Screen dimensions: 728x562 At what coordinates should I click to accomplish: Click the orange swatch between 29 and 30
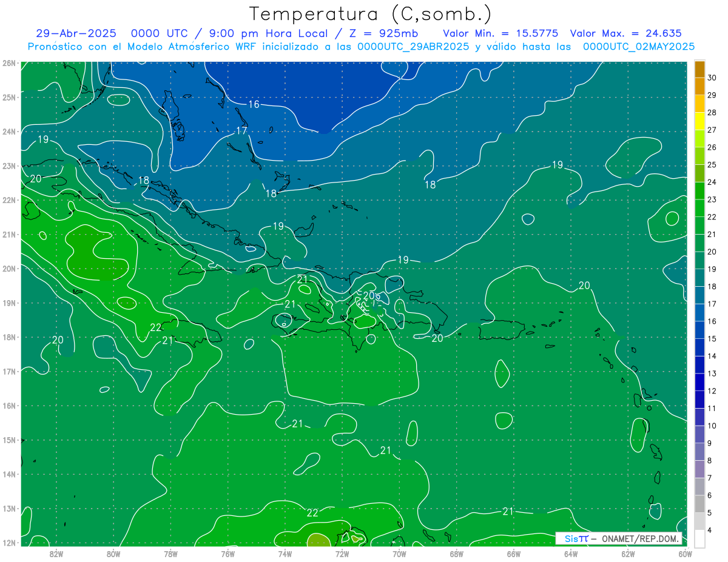[699, 86]
